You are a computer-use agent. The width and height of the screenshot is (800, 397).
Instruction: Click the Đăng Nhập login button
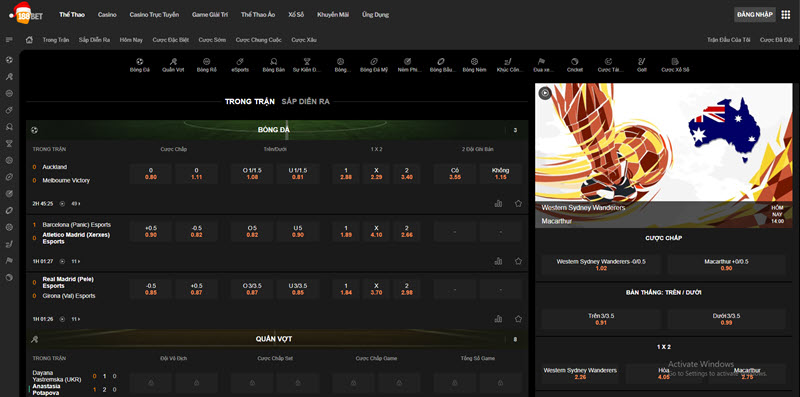click(x=755, y=14)
